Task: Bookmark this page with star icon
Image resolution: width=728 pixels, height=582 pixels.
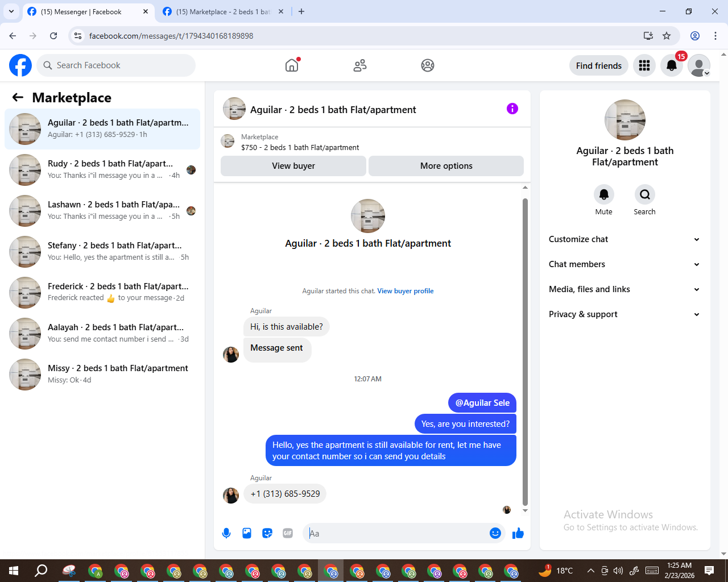Action: pos(667,36)
